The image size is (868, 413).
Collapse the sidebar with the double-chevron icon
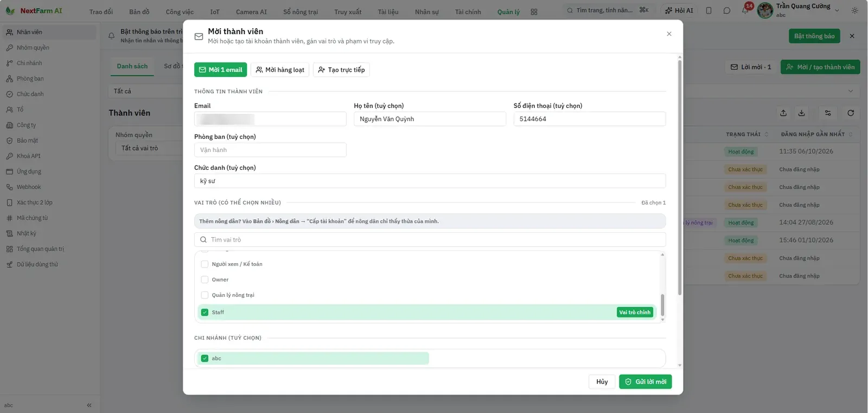coord(89,405)
